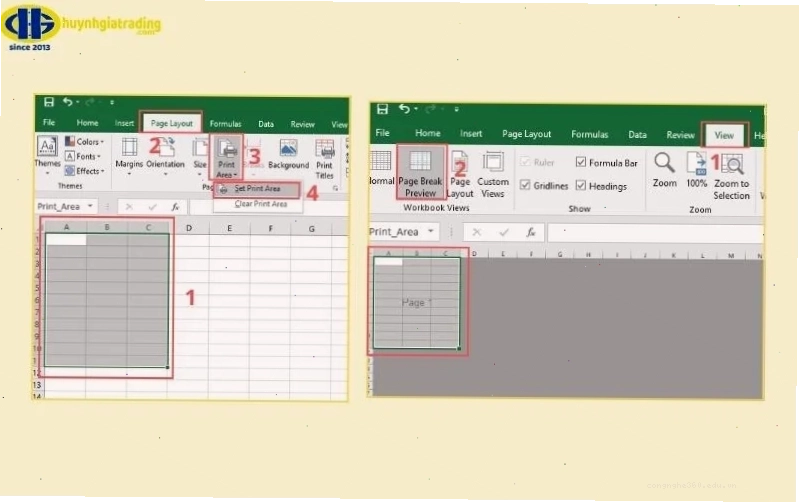Click Print_Area name box in left window
The height and width of the screenshot is (502, 799).
(59, 206)
